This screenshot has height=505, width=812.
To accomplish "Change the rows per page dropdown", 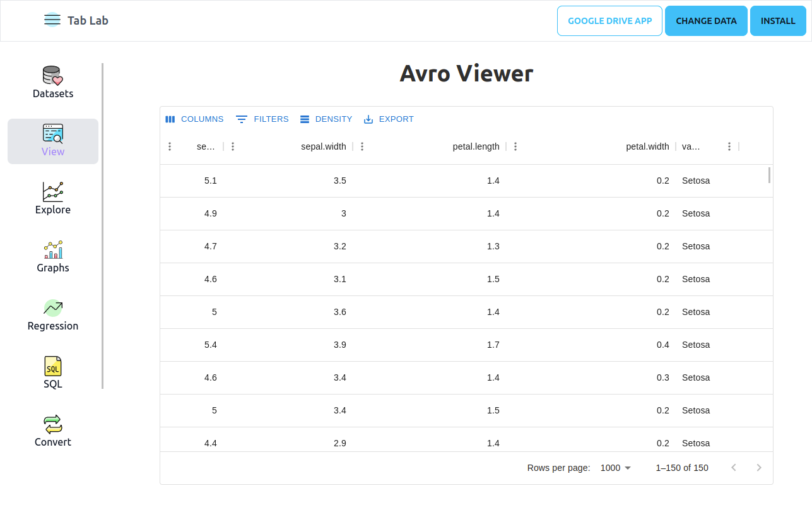I will pyautogui.click(x=615, y=468).
